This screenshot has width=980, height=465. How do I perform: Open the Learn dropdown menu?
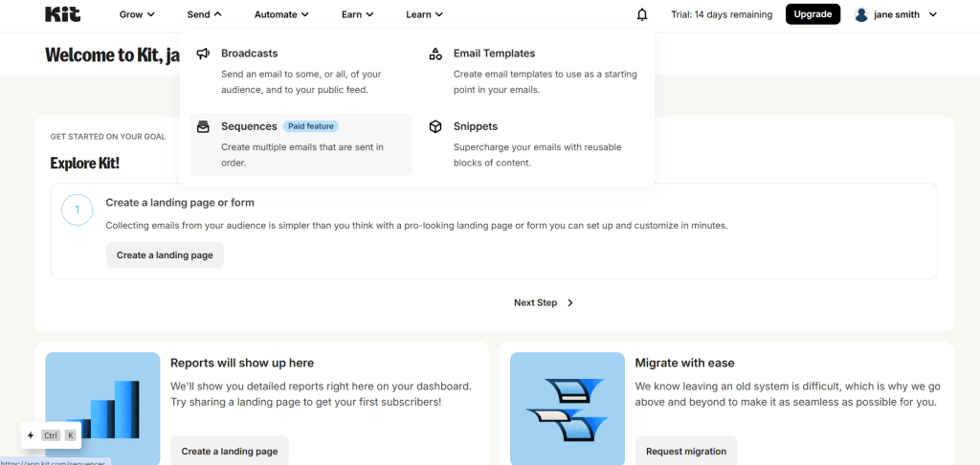point(424,14)
